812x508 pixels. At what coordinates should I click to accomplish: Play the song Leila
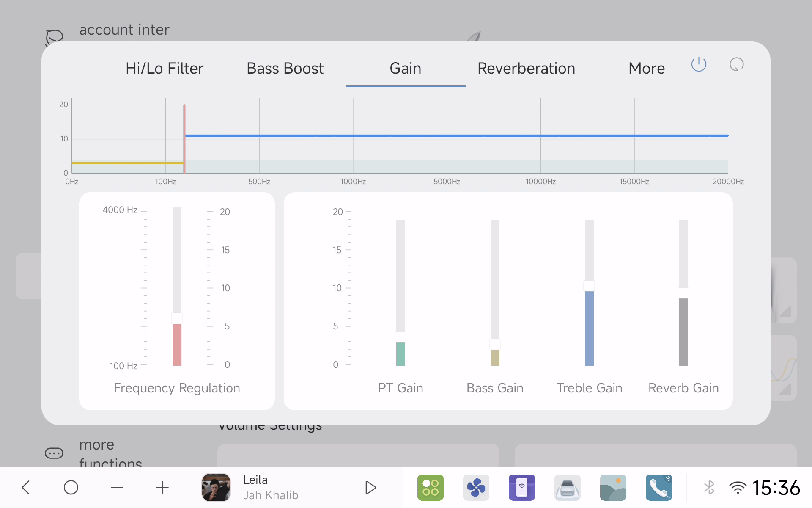[370, 488]
